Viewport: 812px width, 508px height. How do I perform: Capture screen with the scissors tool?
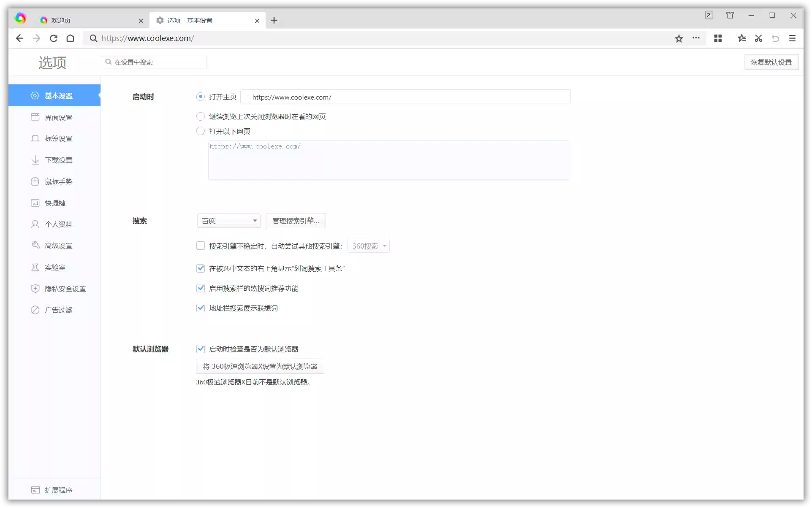(x=758, y=38)
